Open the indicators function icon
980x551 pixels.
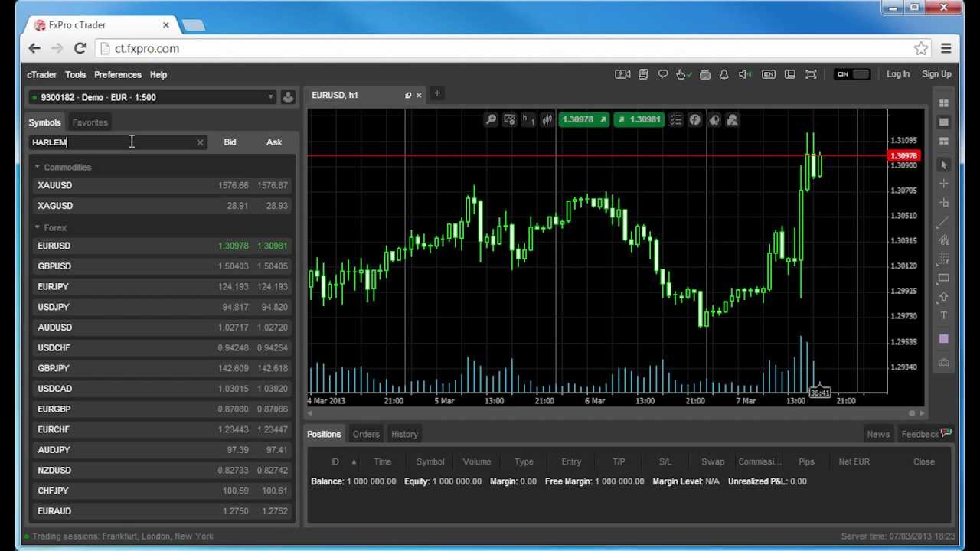[694, 120]
